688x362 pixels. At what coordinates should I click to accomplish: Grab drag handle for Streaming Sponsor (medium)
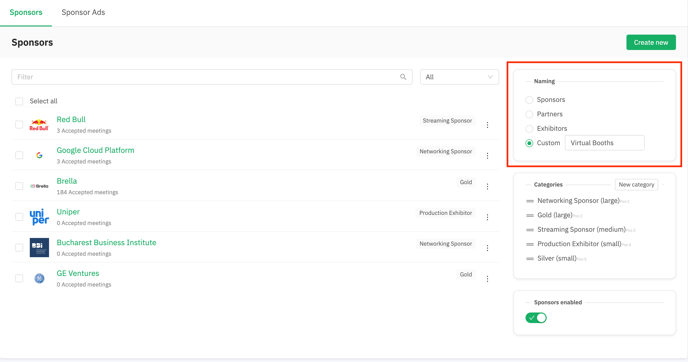tap(530, 230)
